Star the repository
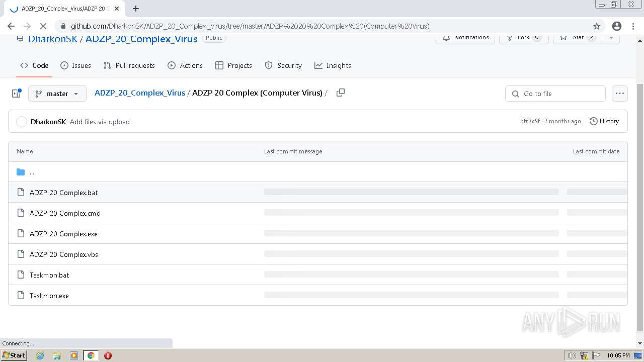Viewport: 644px width, 362px height. (578, 38)
